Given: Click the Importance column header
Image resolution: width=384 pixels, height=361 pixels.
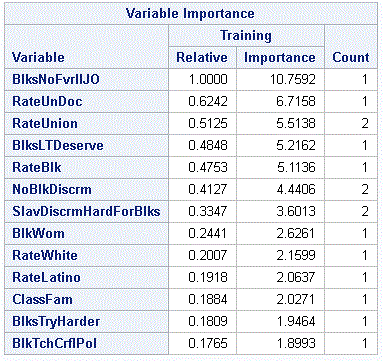Looking at the screenshot, I should [x=280, y=57].
